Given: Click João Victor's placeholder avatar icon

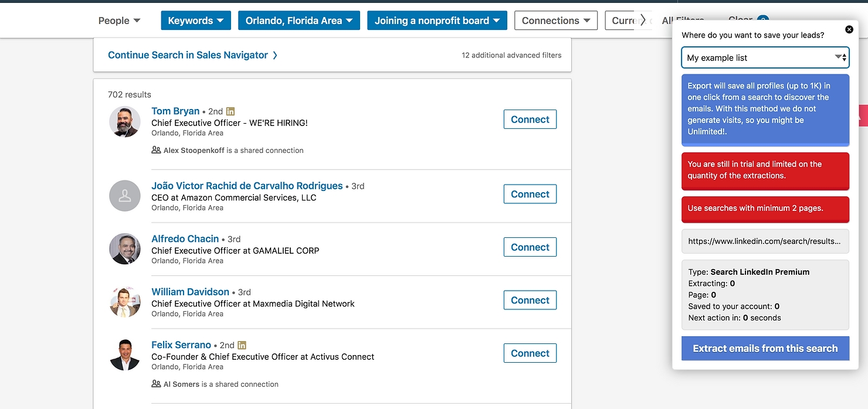Looking at the screenshot, I should (125, 196).
